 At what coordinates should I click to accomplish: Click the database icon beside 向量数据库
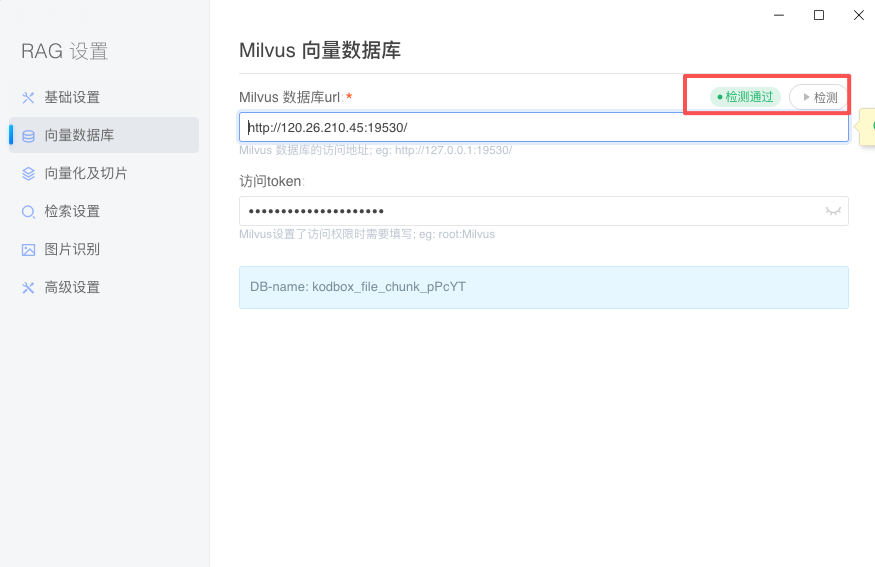pos(28,136)
